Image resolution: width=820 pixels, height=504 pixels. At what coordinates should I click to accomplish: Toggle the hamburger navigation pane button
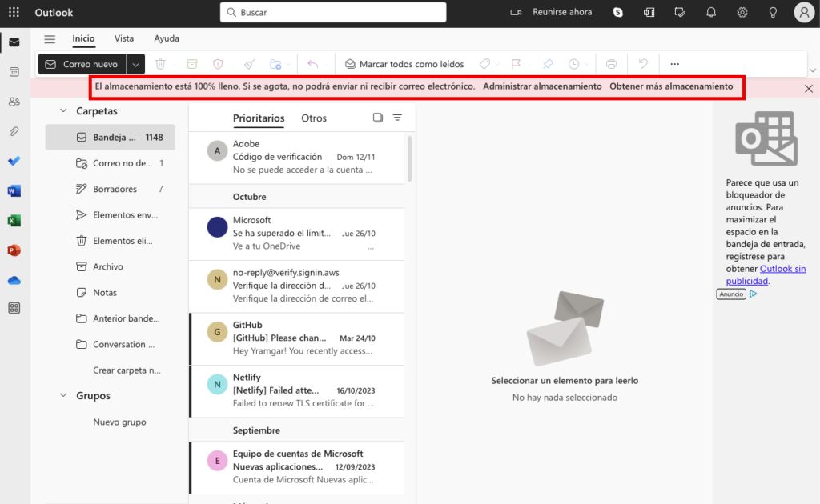[x=50, y=38]
